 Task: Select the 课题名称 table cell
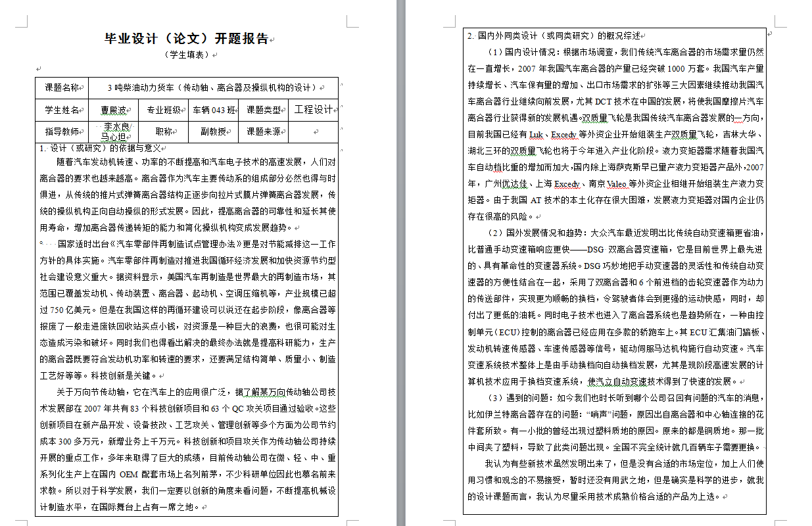pos(61,87)
